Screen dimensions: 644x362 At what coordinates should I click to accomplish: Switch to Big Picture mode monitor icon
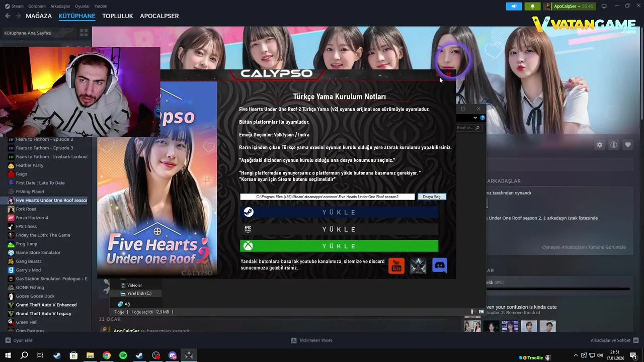coord(604,6)
